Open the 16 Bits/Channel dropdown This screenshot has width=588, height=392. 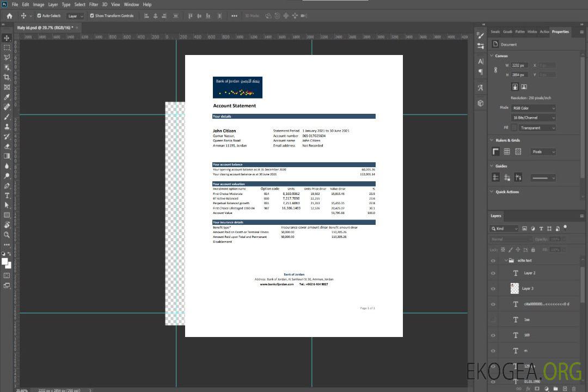533,118
